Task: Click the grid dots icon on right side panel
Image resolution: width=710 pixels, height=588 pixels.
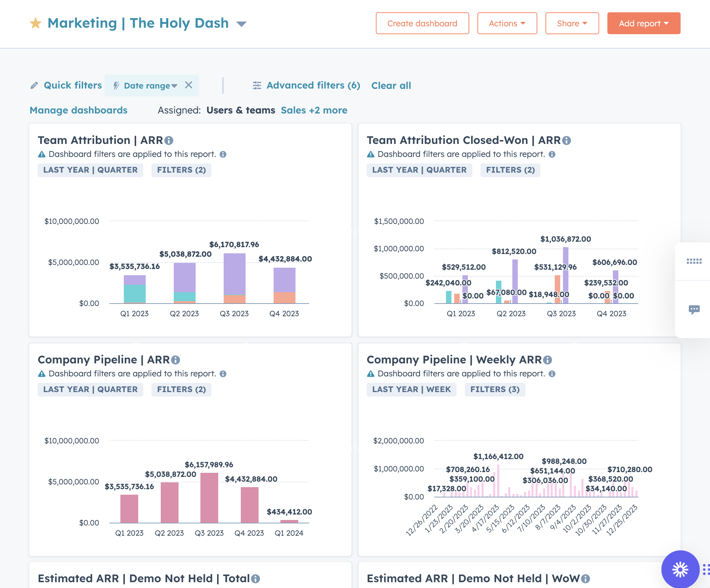Action: [x=694, y=262]
